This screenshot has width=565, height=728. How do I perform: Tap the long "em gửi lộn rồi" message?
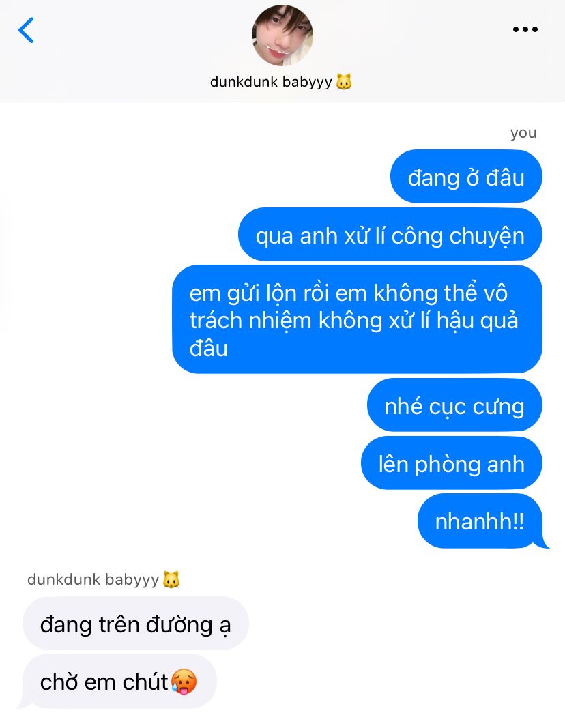pyautogui.click(x=357, y=319)
